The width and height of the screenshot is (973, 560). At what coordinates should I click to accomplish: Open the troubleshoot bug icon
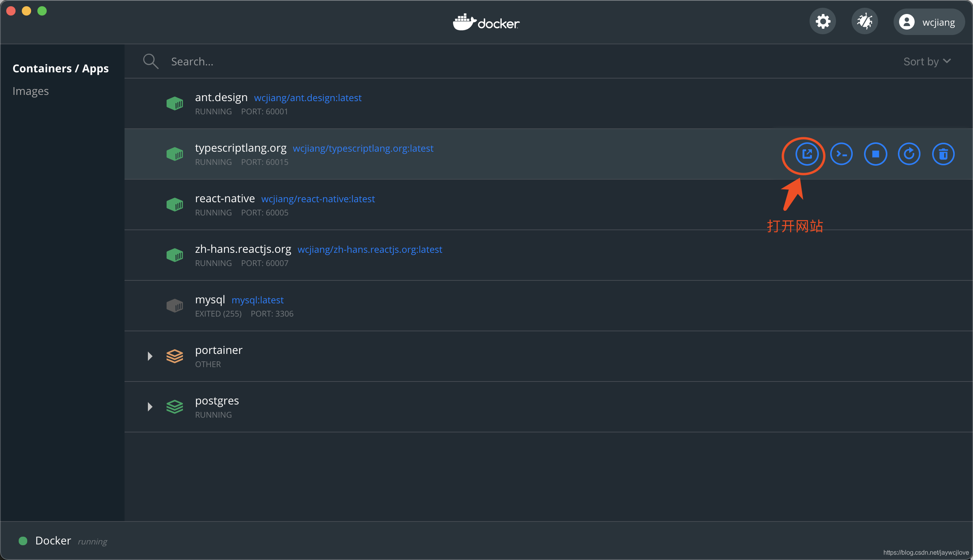[x=864, y=21]
